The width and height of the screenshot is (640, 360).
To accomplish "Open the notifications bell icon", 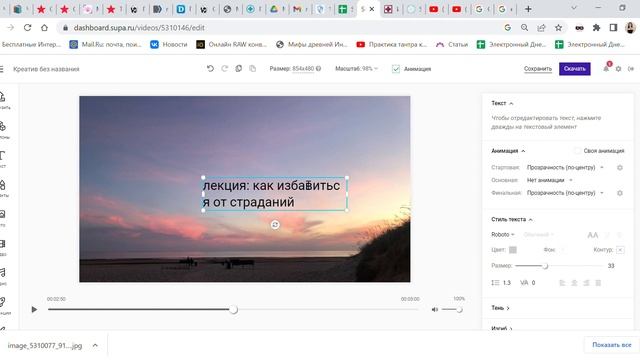I will [x=606, y=69].
